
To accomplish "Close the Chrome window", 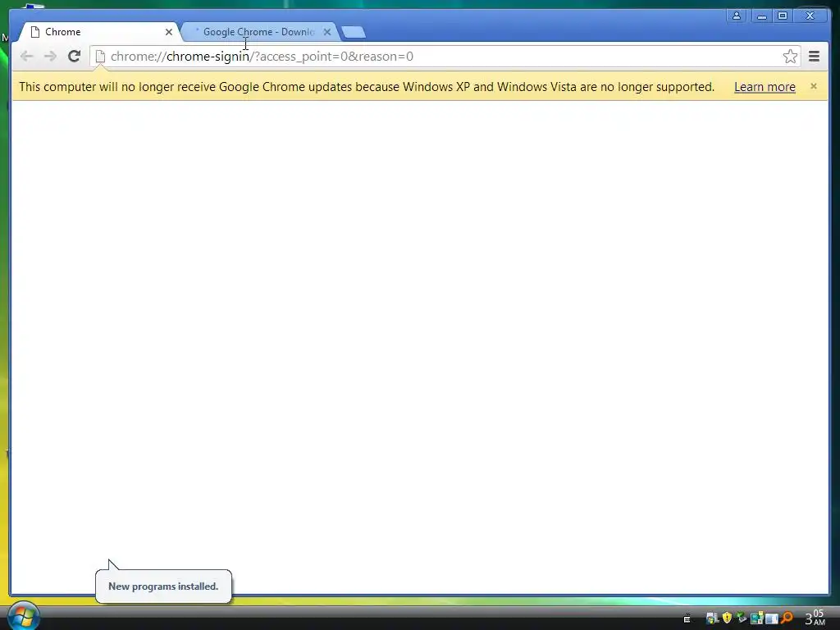I will 810,16.
